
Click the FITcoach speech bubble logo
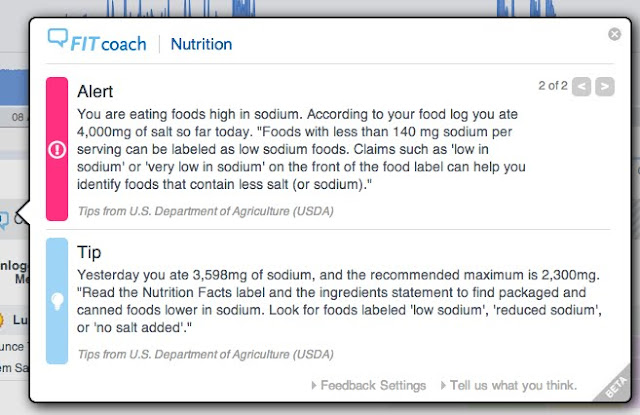tap(58, 41)
